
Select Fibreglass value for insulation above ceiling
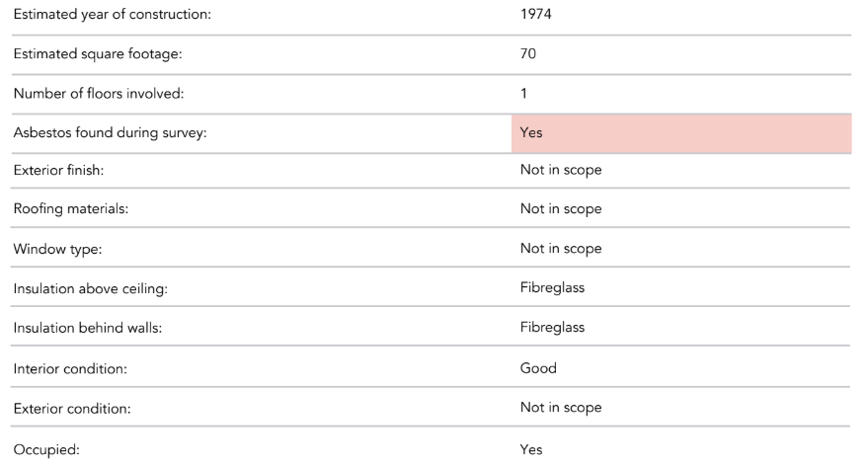click(x=552, y=288)
